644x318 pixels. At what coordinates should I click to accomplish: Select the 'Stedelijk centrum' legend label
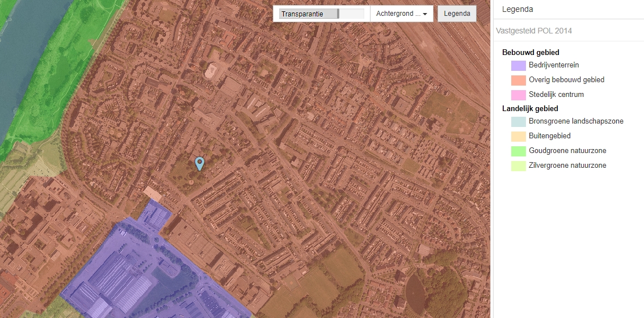pyautogui.click(x=556, y=94)
